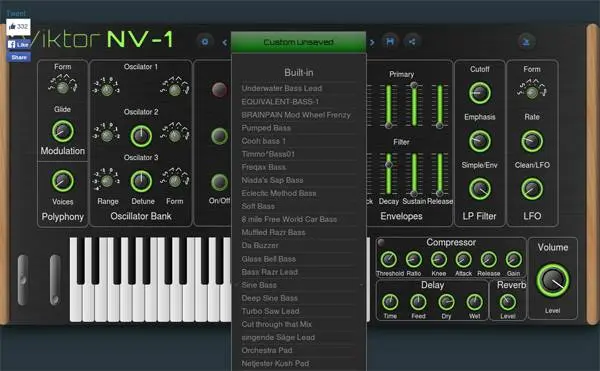Click the LFO Rate knob
The image size is (600, 371).
[532, 141]
